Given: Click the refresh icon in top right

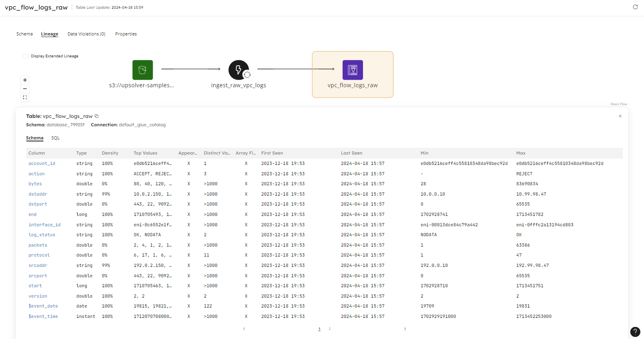Looking at the screenshot, I should [x=635, y=7].
